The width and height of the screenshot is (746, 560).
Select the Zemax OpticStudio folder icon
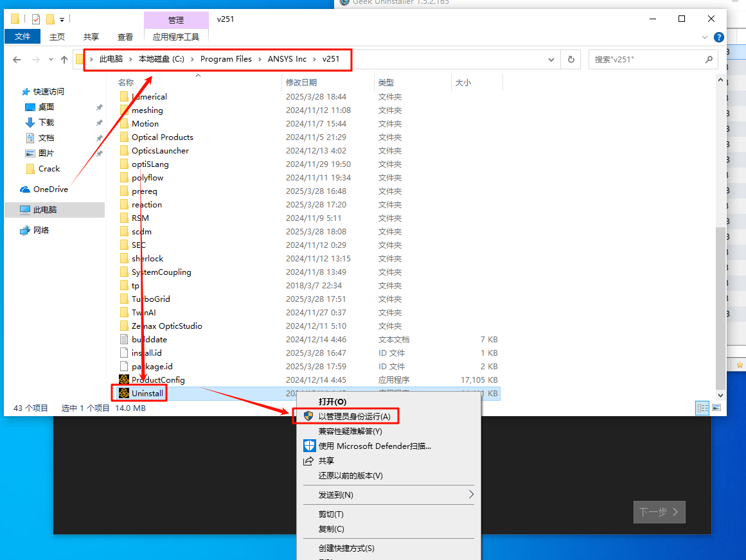tap(125, 326)
